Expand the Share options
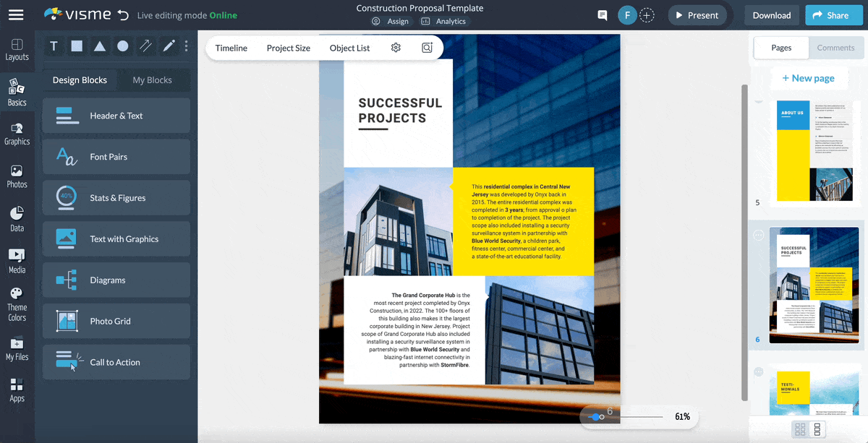Viewport: 868px width, 443px height. [x=833, y=14]
